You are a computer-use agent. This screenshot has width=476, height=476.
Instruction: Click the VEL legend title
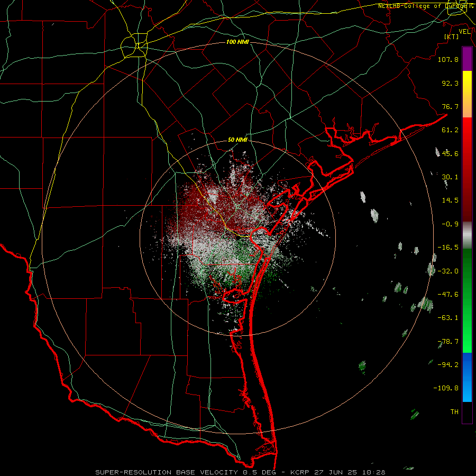464,32
